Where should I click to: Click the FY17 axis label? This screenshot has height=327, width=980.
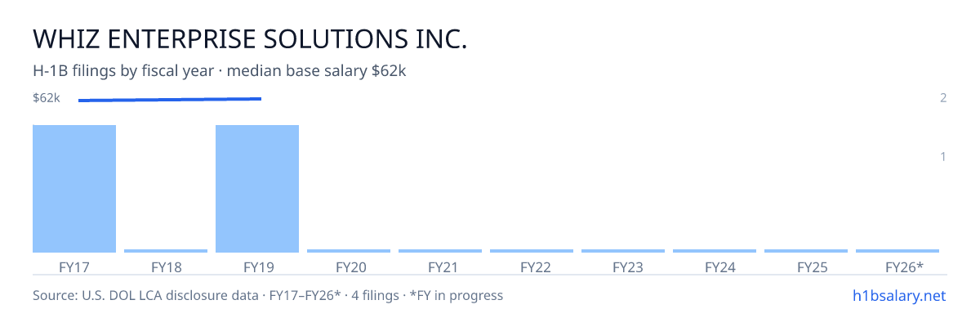[x=74, y=267]
